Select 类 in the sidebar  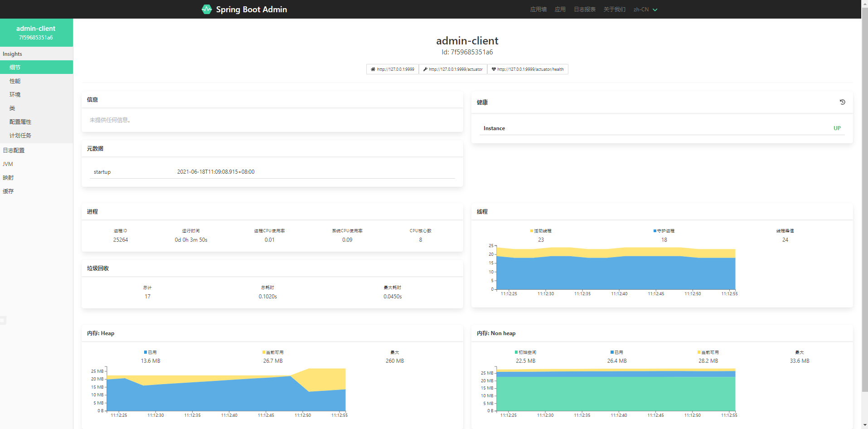coord(36,108)
